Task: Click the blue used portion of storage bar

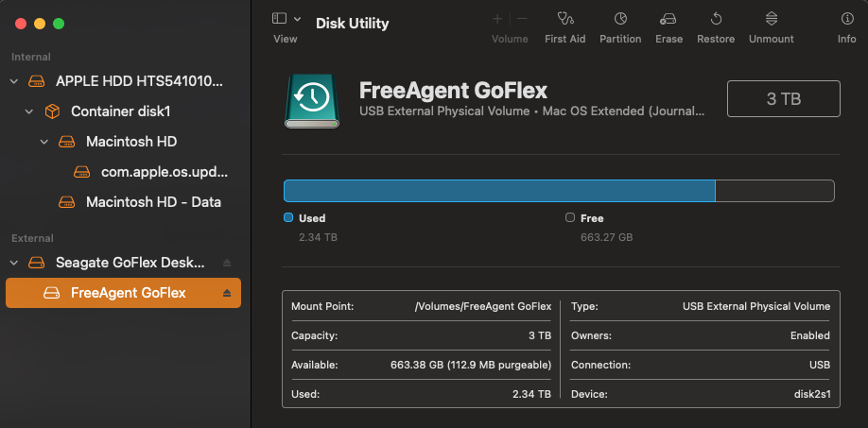Action: (499, 191)
